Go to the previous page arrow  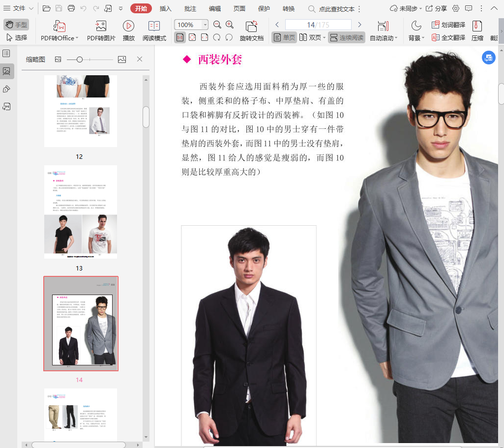277,25
